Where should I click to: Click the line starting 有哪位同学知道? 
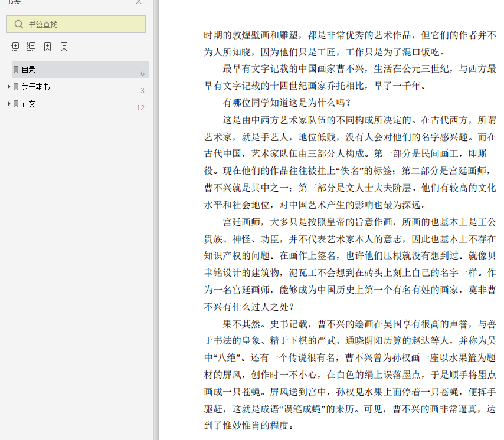(x=286, y=103)
